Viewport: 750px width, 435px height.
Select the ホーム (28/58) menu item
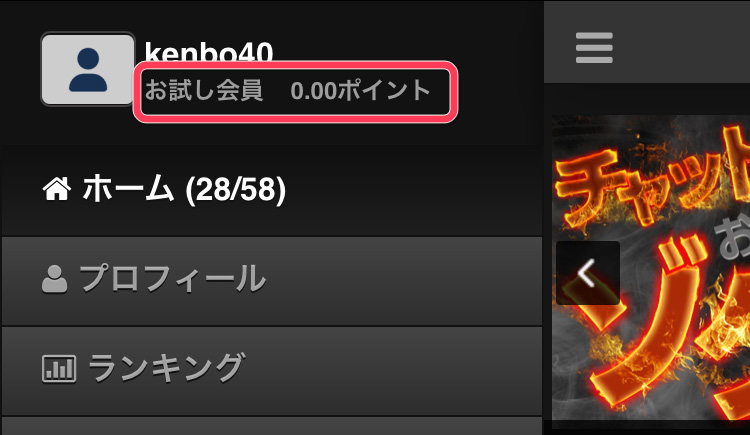click(x=272, y=189)
